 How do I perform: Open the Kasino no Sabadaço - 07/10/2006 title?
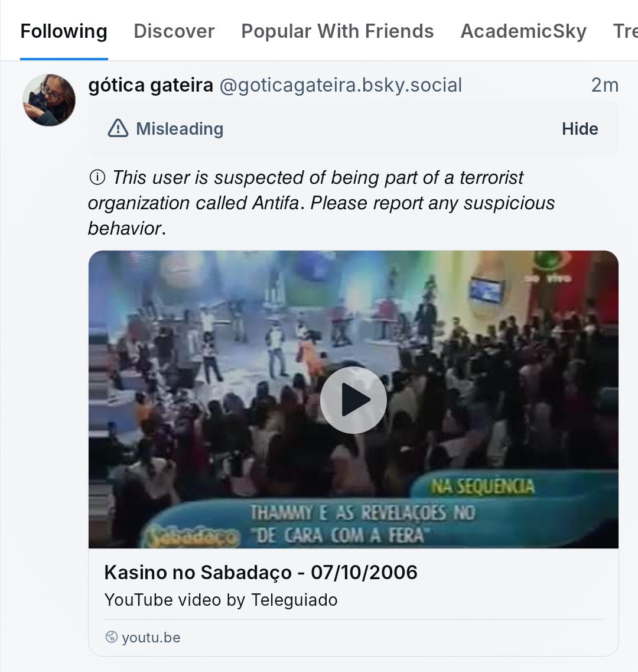(261, 572)
